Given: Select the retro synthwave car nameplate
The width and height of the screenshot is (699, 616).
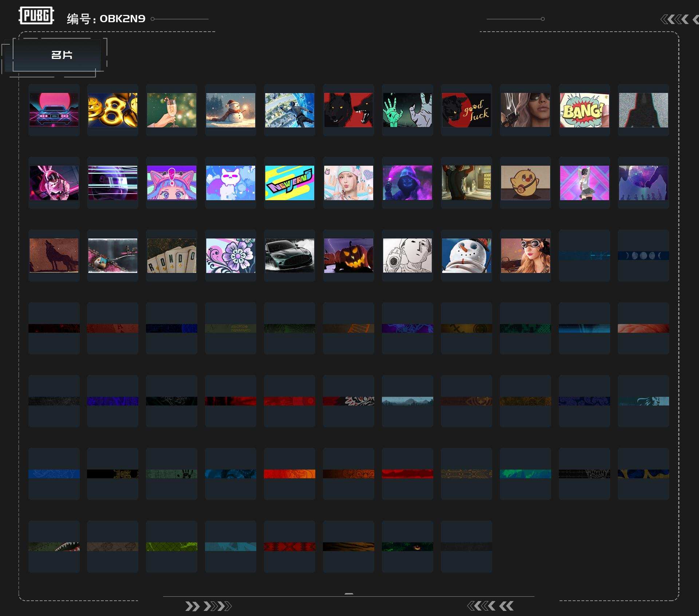Looking at the screenshot, I should [x=54, y=110].
